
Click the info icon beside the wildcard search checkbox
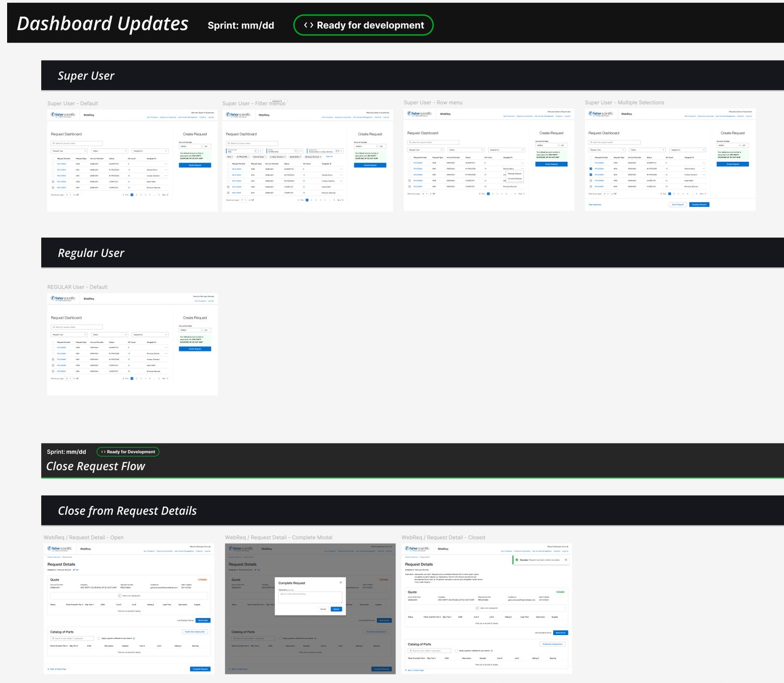pos(134,638)
